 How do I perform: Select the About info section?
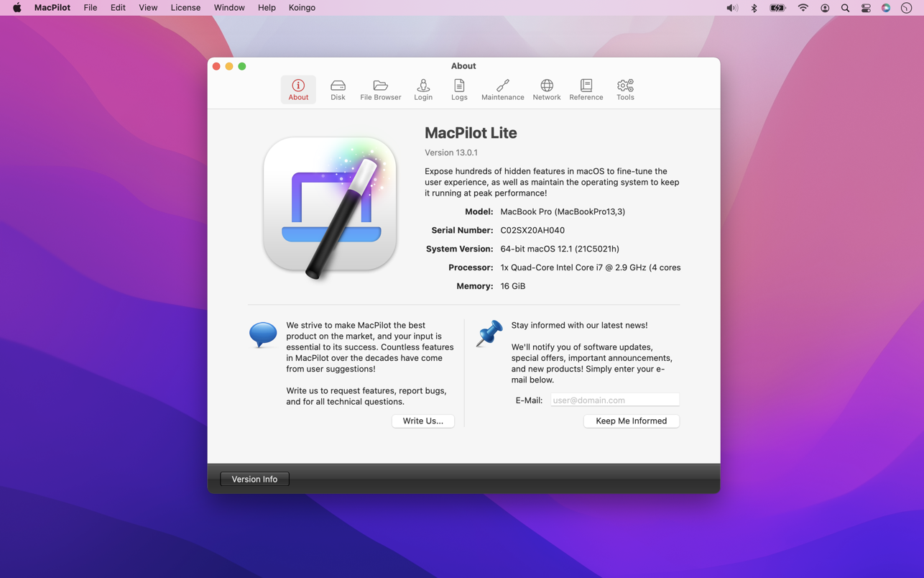298,90
